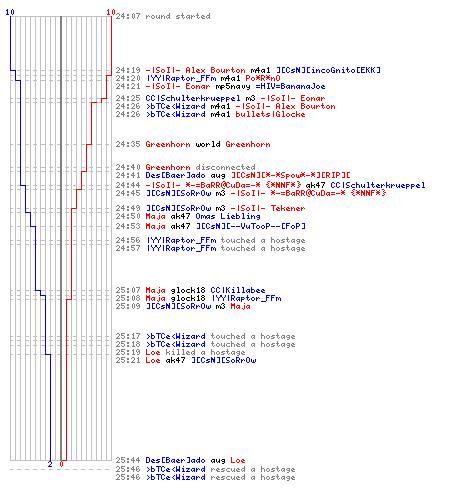Image resolution: width=450 pixels, height=500 pixels.
Task: Click the red team count '10' label
Action: point(111,12)
